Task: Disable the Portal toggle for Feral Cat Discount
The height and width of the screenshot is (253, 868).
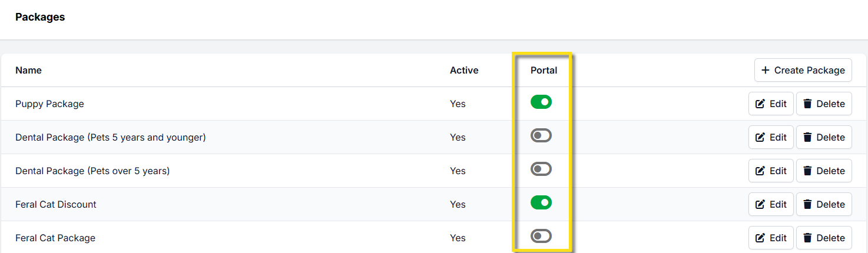Action: coord(541,203)
